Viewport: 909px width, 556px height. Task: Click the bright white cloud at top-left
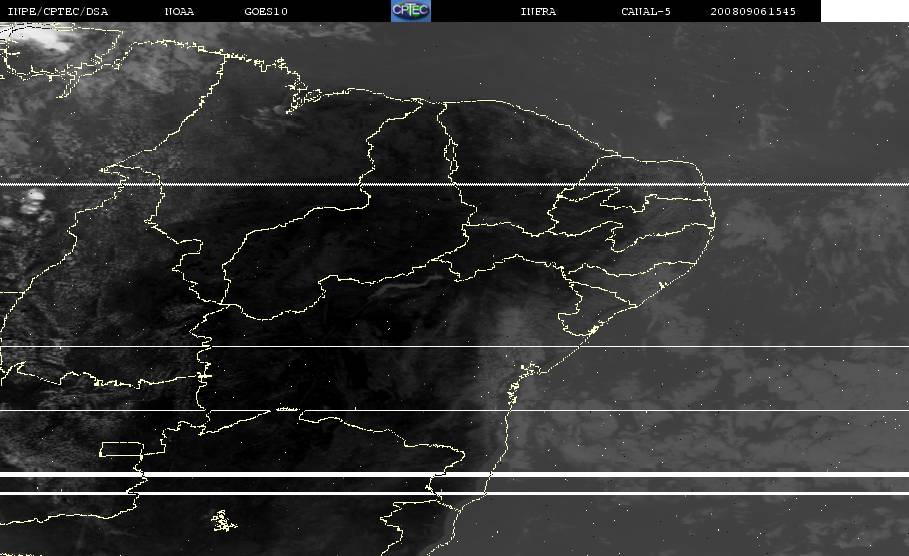[x=43, y=38]
